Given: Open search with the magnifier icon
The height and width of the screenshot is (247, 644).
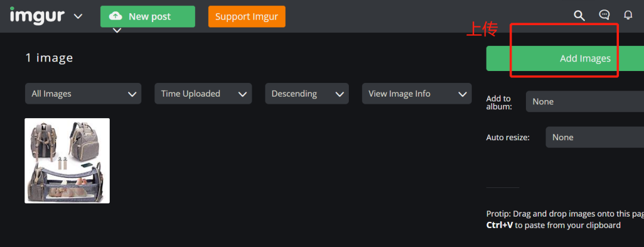Looking at the screenshot, I should (x=579, y=16).
